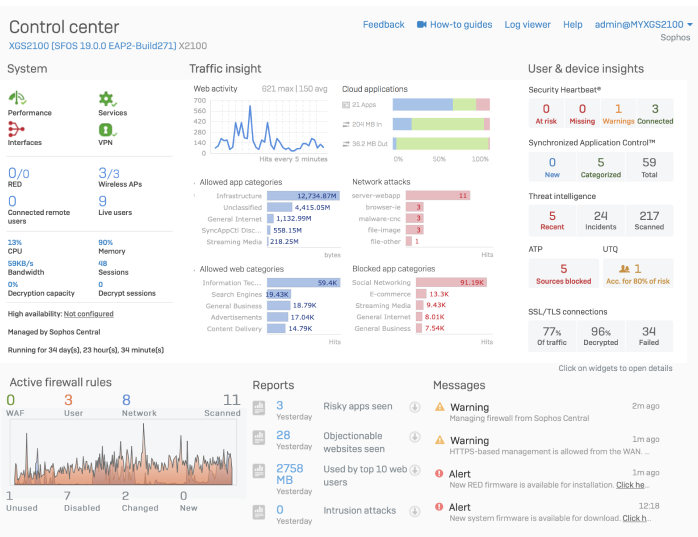
Task: Click the 0/0 RED count
Action: [19, 173]
